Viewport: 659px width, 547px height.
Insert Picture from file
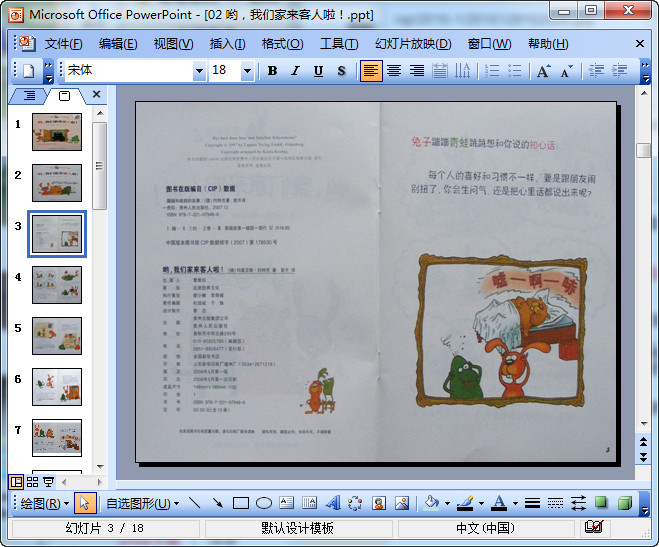click(x=402, y=503)
